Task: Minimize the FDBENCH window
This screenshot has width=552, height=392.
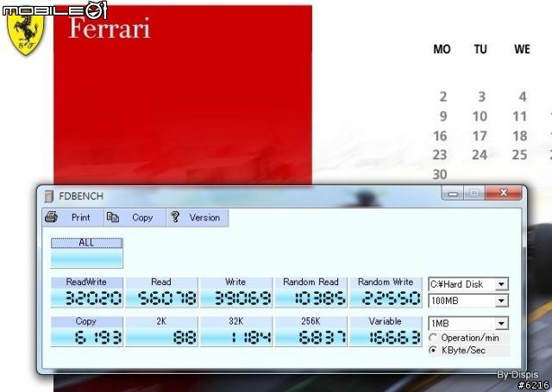Action: (453, 193)
